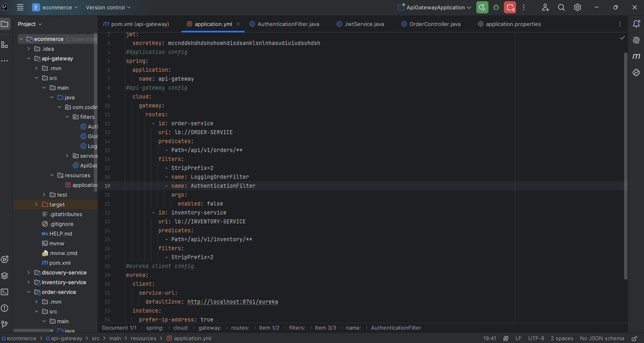The image size is (644, 343).
Task: Click No JSON schema widget
Action: pos(602,339)
